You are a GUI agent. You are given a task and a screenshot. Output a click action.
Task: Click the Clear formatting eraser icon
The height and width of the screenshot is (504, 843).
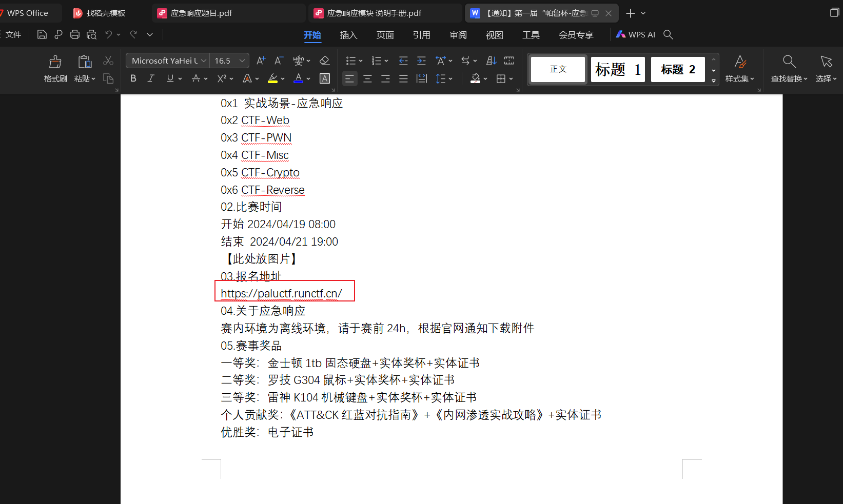(324, 61)
